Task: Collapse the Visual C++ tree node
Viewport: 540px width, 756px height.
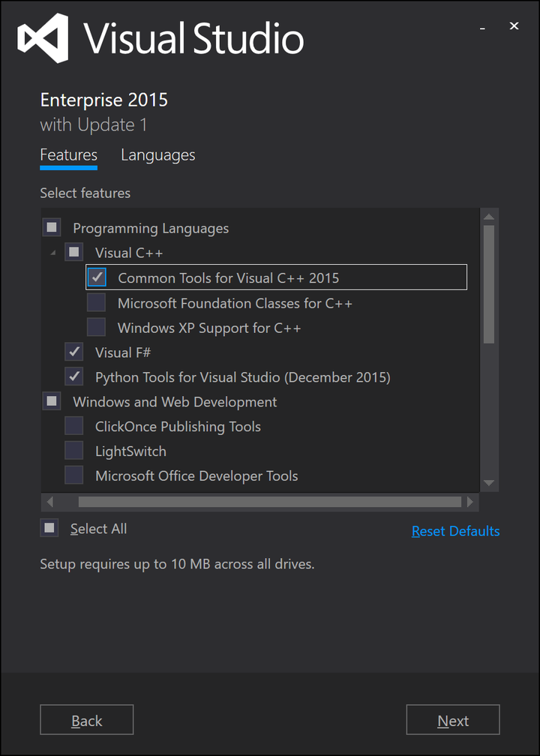Action: [52, 253]
